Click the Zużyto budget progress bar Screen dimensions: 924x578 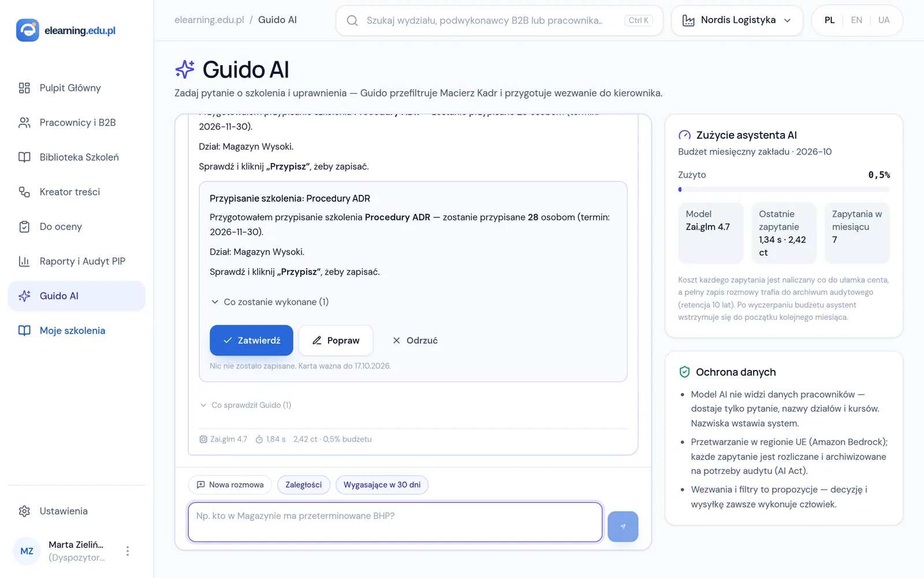(x=784, y=190)
